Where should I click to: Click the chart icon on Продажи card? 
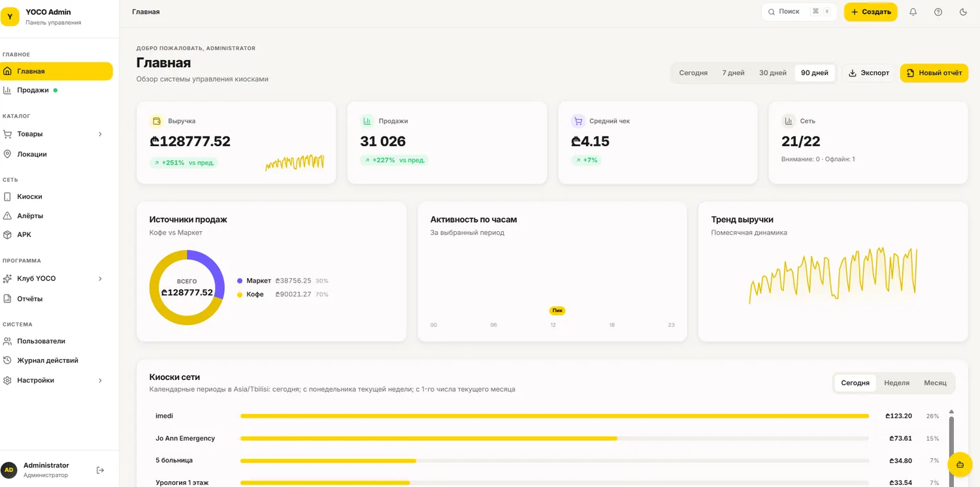367,121
